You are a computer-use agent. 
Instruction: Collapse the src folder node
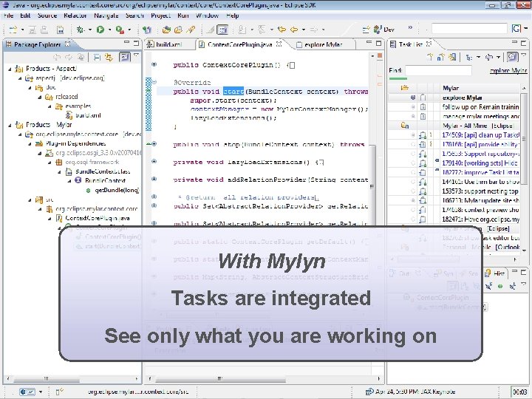(30, 199)
